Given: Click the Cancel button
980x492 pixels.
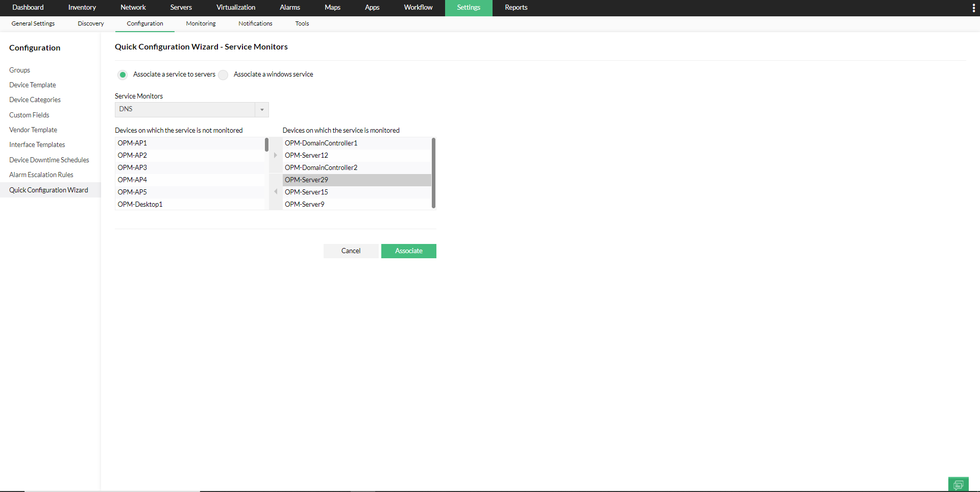Looking at the screenshot, I should (x=351, y=251).
